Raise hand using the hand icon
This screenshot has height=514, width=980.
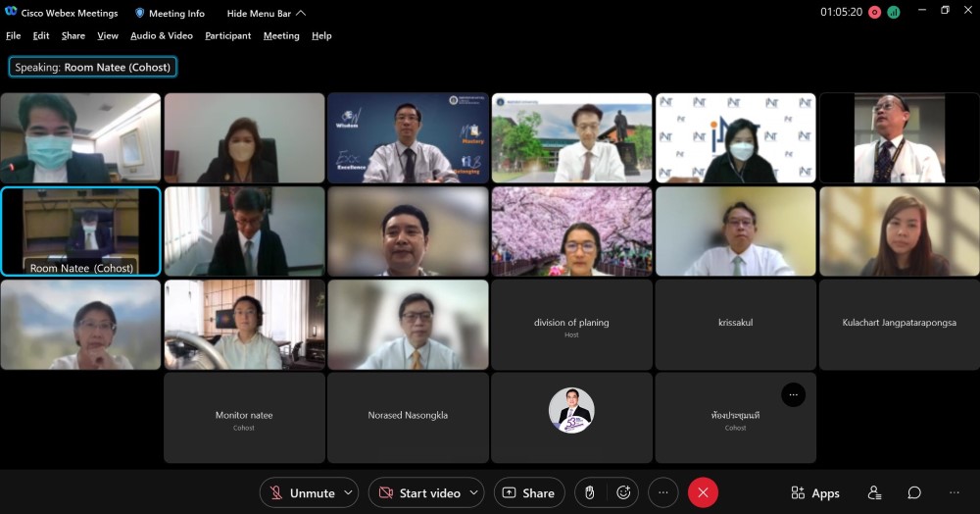589,492
